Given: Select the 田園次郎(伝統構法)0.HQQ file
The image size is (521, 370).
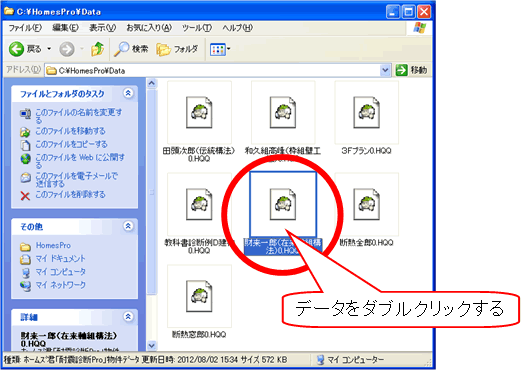Looking at the screenshot, I should [x=199, y=113].
